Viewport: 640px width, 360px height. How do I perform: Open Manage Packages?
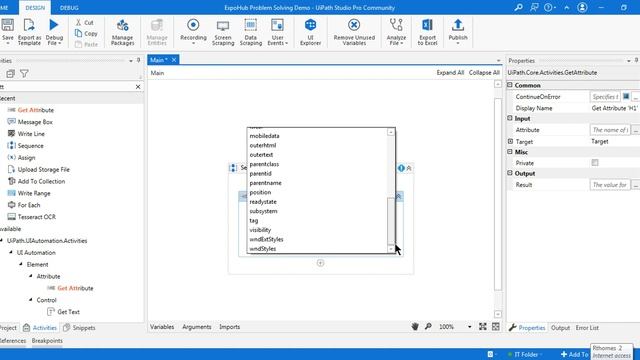(122, 32)
